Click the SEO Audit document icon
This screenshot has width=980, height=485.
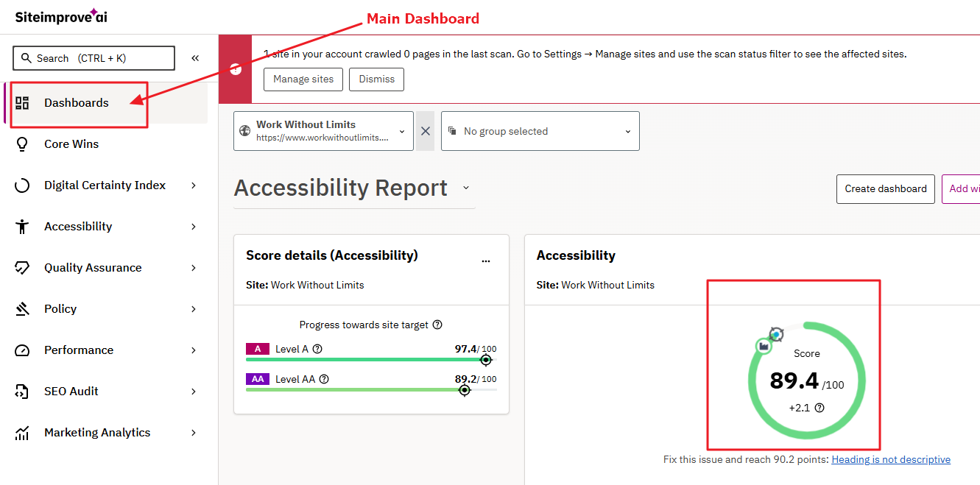click(x=22, y=392)
